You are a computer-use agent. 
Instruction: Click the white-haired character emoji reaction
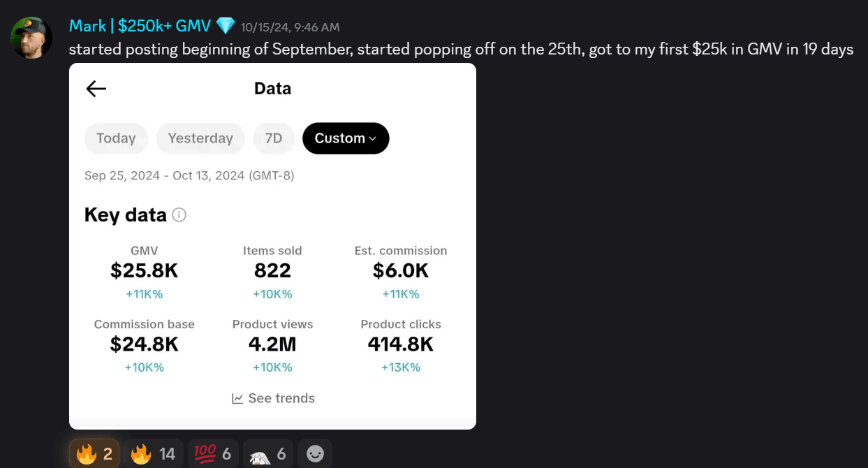(268, 454)
